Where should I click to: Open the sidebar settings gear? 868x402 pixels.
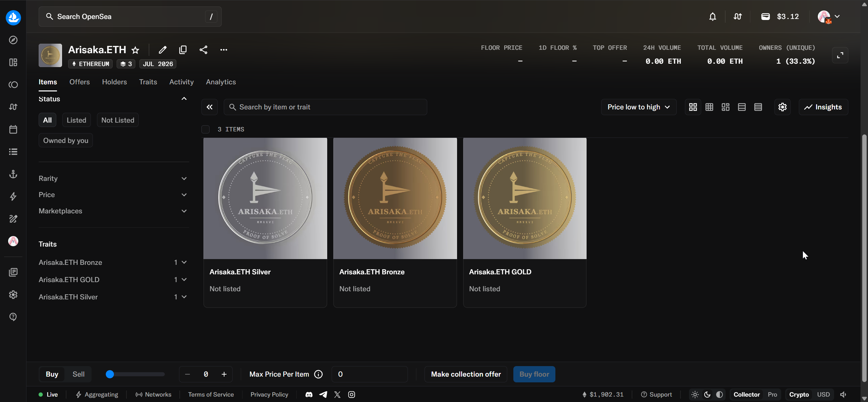(x=13, y=295)
